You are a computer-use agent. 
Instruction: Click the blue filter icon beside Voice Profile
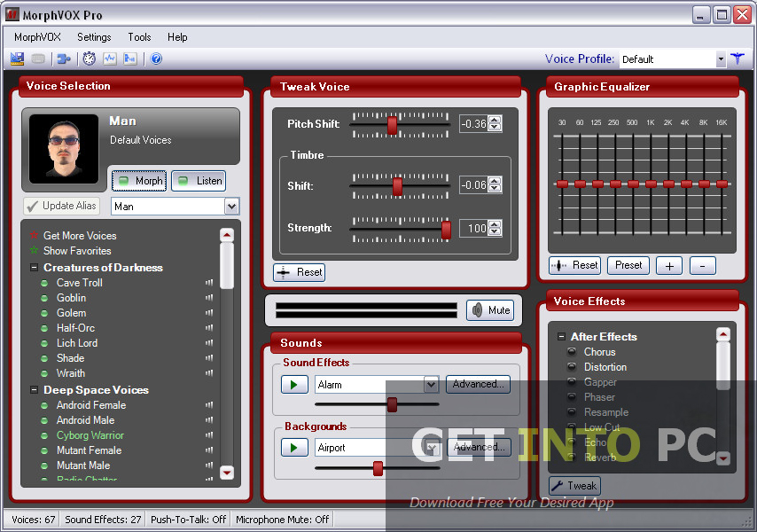click(x=737, y=59)
